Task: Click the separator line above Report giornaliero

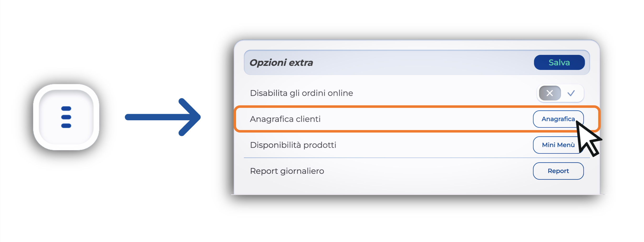Action: 400,158
